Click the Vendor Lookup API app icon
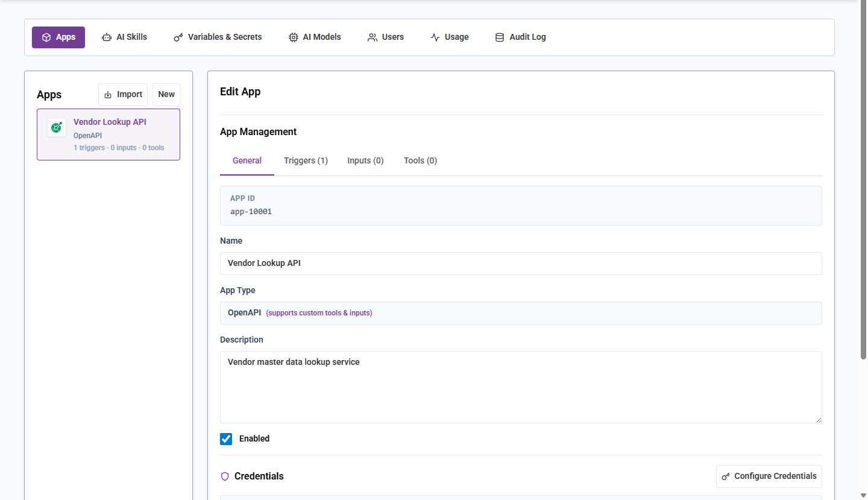Viewport: 868px width, 500px height. coord(57,127)
